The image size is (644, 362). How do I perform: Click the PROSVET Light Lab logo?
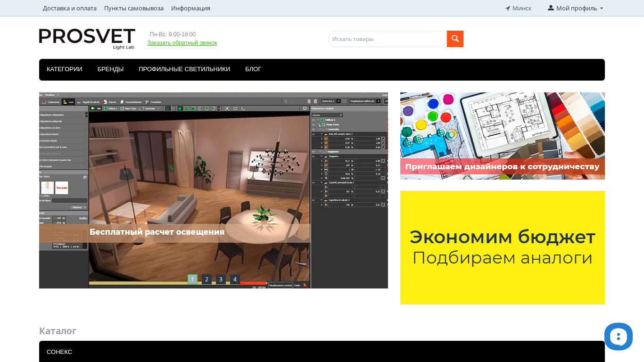point(87,39)
